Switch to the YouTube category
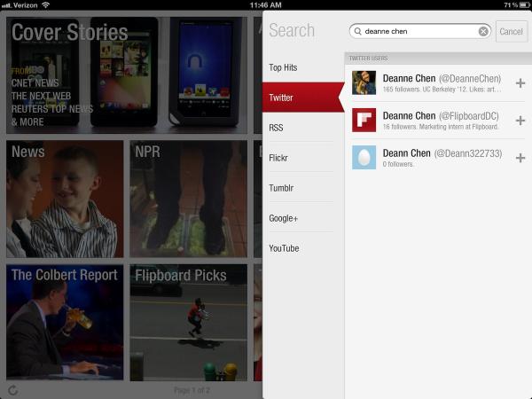 [301, 248]
